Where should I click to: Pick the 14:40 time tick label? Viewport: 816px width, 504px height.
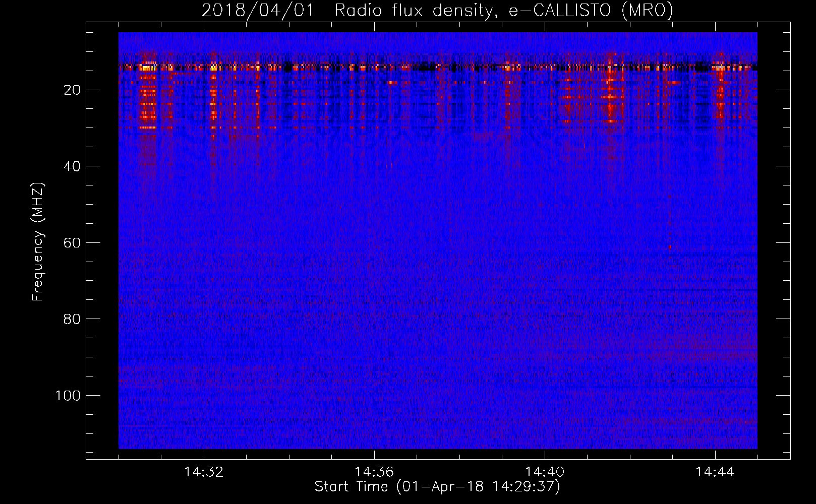(x=545, y=472)
